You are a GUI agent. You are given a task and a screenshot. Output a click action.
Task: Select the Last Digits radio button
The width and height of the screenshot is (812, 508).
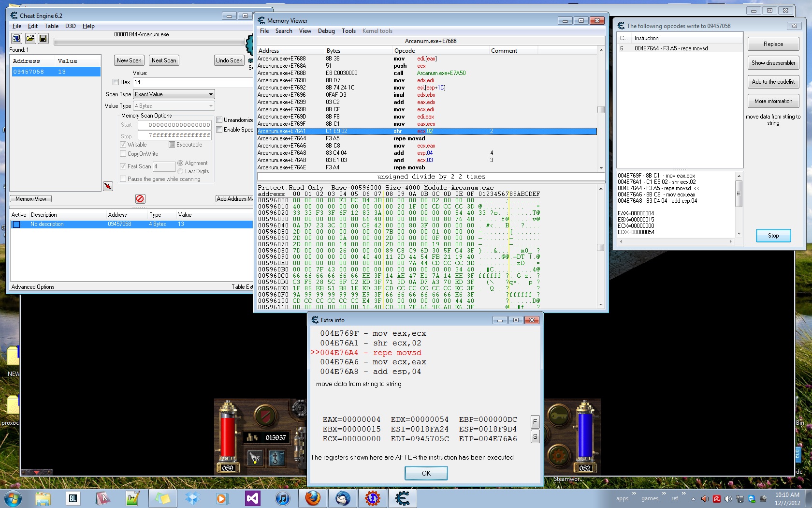(180, 171)
